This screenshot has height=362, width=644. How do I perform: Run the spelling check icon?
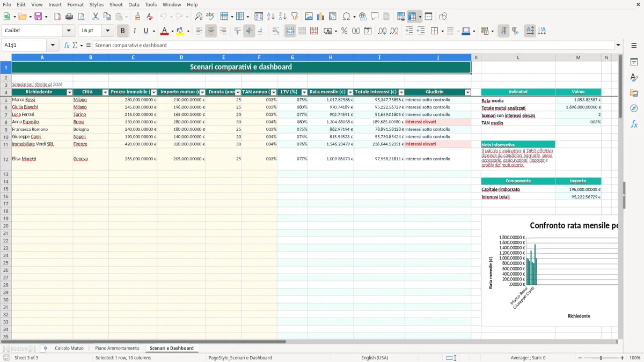[210, 17]
